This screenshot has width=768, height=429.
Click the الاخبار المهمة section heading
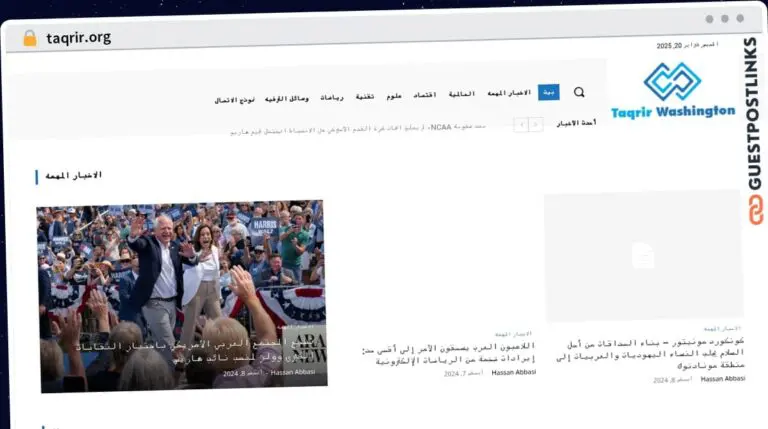73,175
